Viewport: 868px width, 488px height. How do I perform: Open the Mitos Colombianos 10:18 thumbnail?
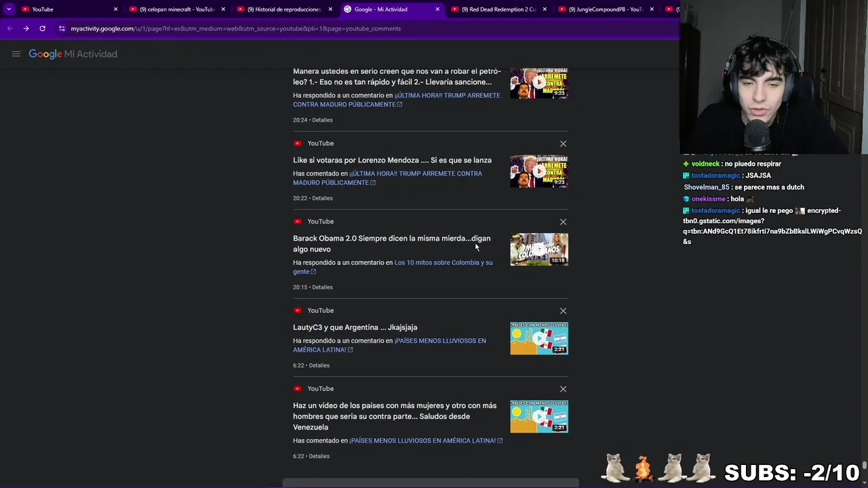pyautogui.click(x=539, y=249)
